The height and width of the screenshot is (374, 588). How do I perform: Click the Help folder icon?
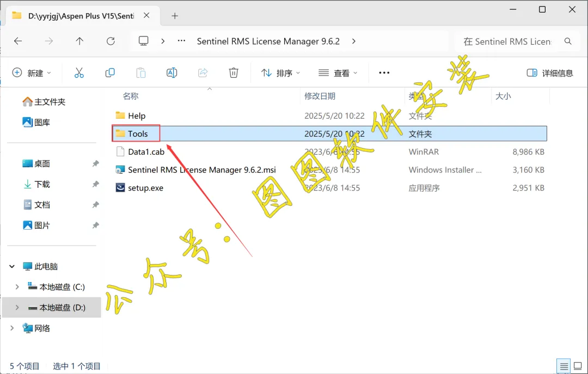[120, 115]
